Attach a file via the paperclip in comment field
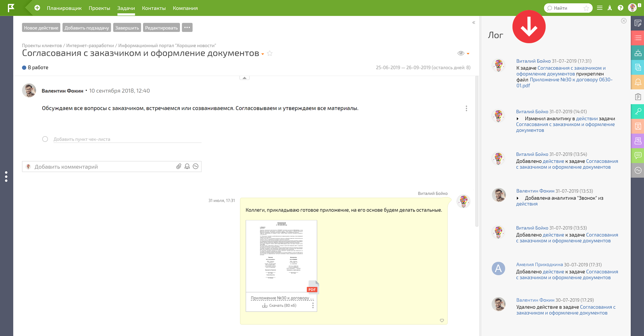 179,166
